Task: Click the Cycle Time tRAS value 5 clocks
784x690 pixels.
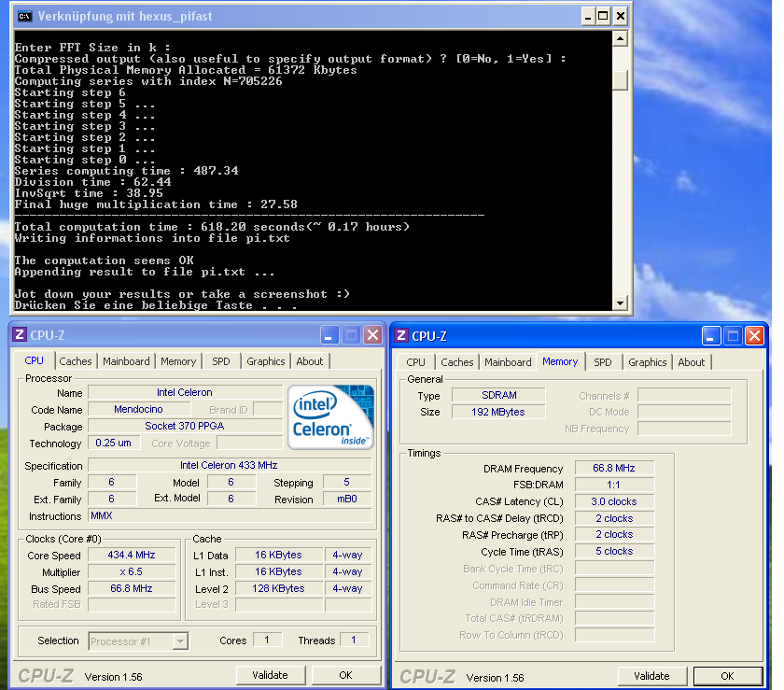Action: click(x=614, y=551)
